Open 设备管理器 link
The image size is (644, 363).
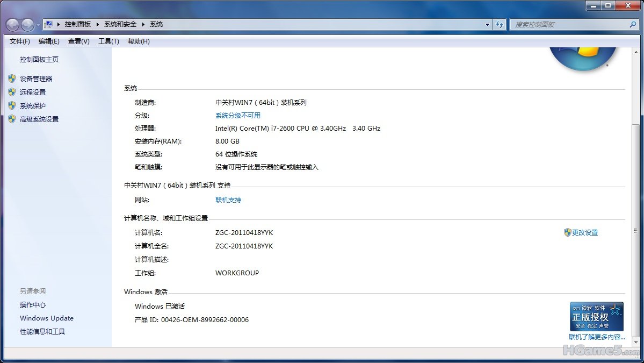tap(36, 79)
